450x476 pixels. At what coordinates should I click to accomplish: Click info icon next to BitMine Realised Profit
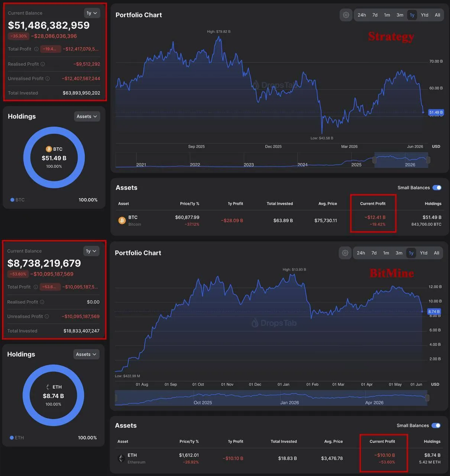42,302
